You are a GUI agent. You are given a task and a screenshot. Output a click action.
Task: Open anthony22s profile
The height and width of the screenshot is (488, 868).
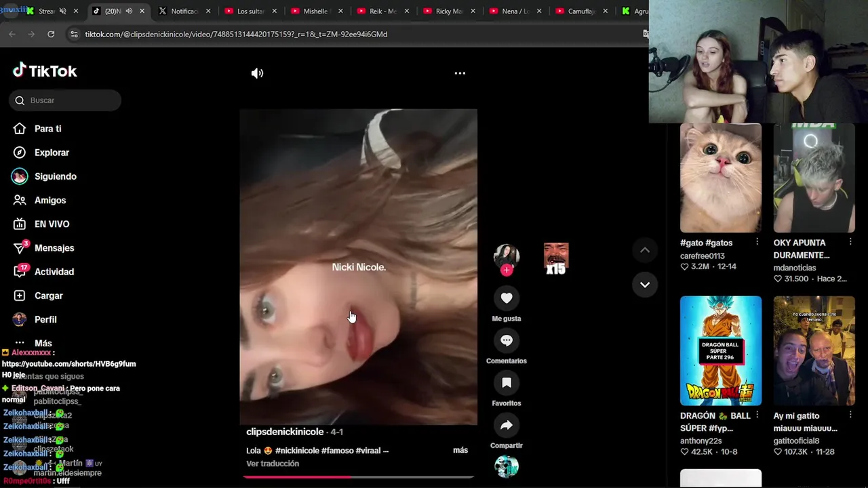pos(701,441)
